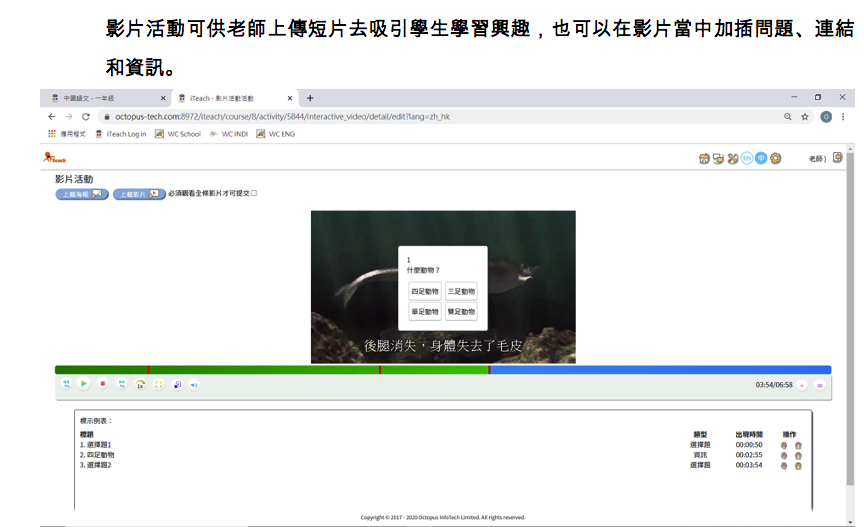Image resolution: width=864 pixels, height=527 pixels.
Task: Click the 上載海報 upload poster button
Action: (82, 194)
